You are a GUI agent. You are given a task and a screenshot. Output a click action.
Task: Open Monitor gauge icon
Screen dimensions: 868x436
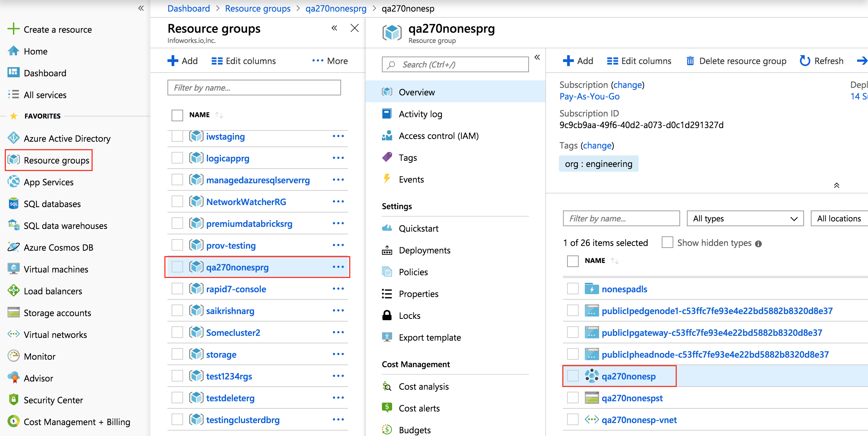(13, 356)
